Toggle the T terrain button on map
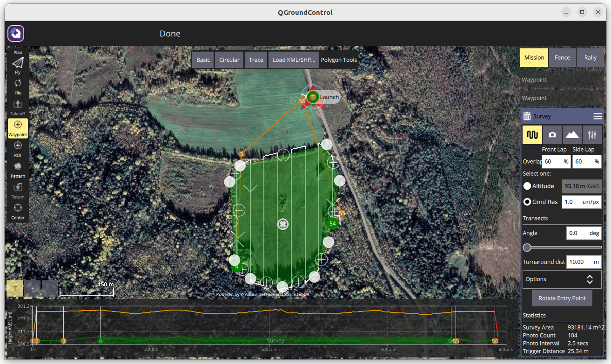The height and width of the screenshot is (364, 611). (15, 289)
